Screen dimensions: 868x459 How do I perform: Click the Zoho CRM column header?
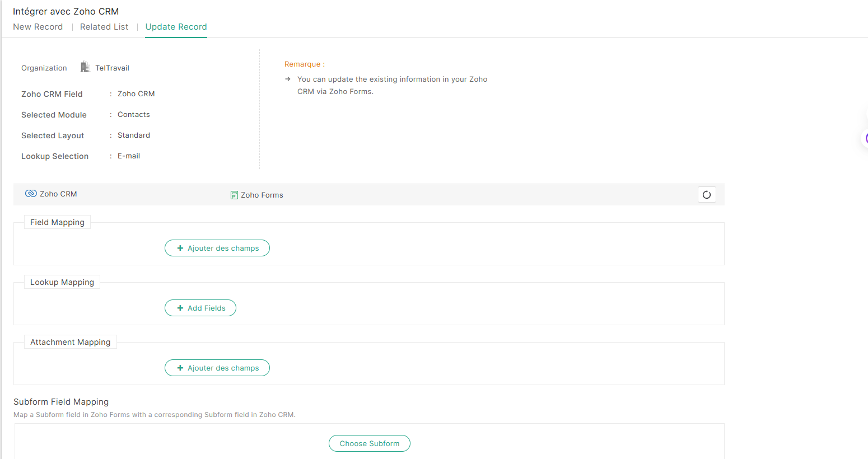58,194
